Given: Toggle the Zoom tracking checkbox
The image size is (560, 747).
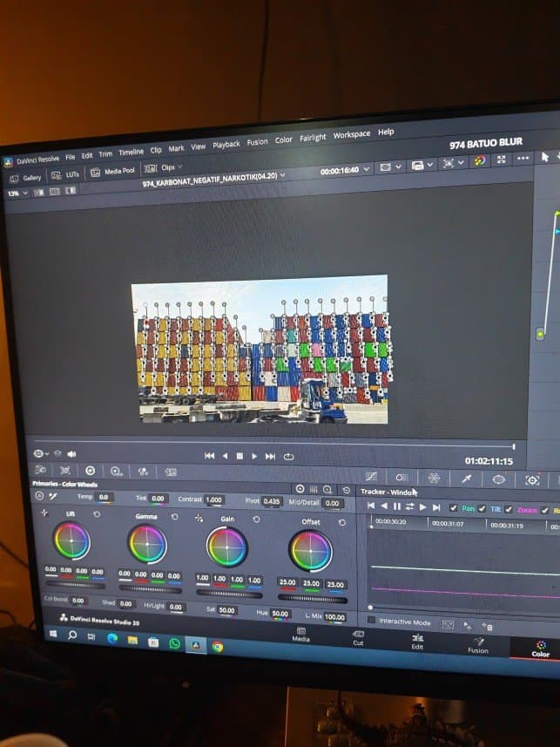Looking at the screenshot, I should click(x=509, y=510).
